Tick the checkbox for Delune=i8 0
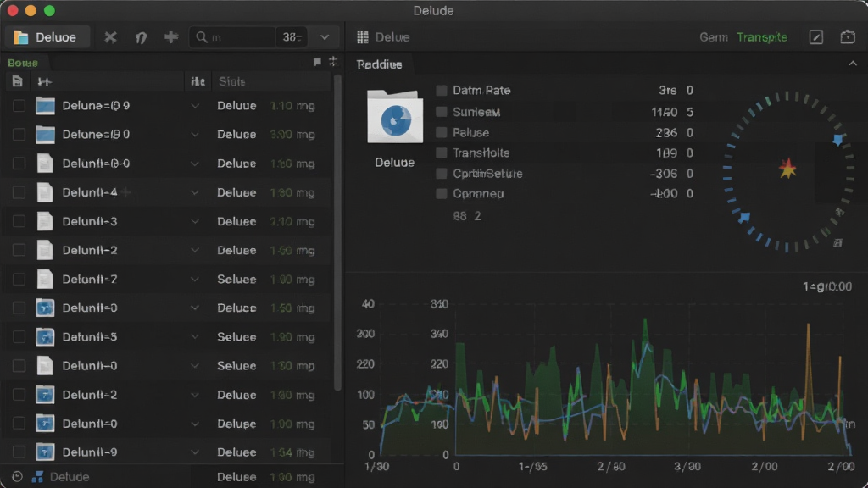The height and width of the screenshot is (488, 868). 19,135
